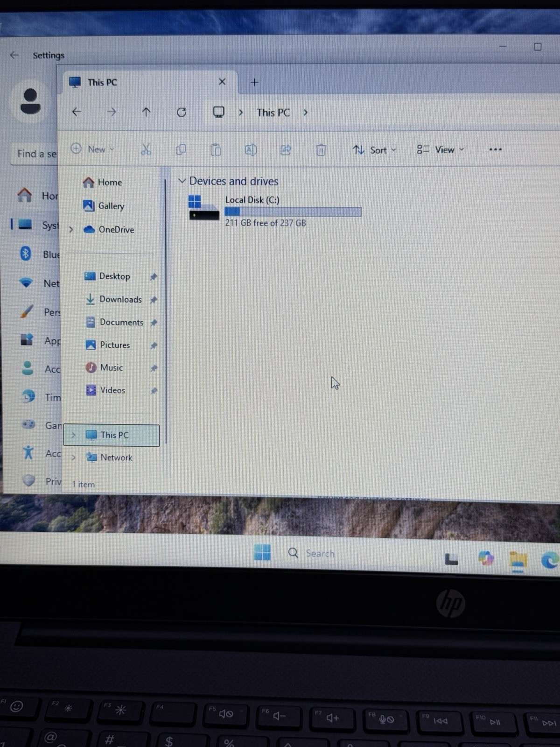Open the Pictures quick access folder

point(107,345)
